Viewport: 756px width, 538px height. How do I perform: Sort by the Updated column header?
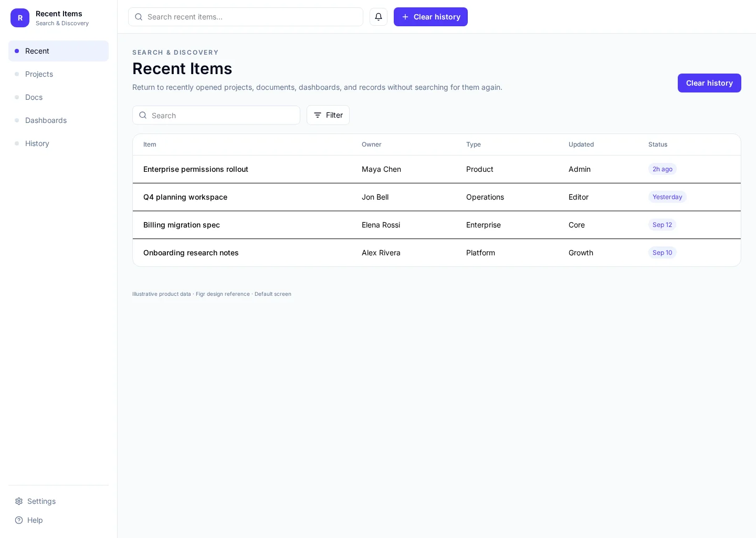(581, 144)
